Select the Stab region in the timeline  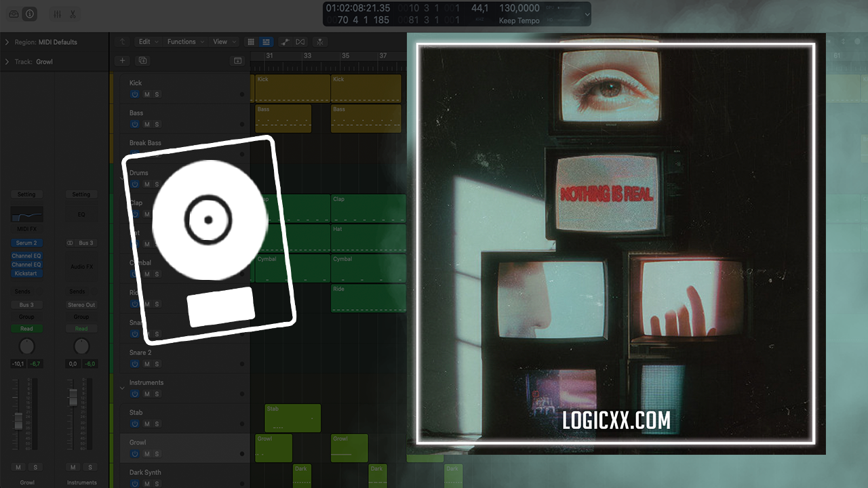(292, 418)
